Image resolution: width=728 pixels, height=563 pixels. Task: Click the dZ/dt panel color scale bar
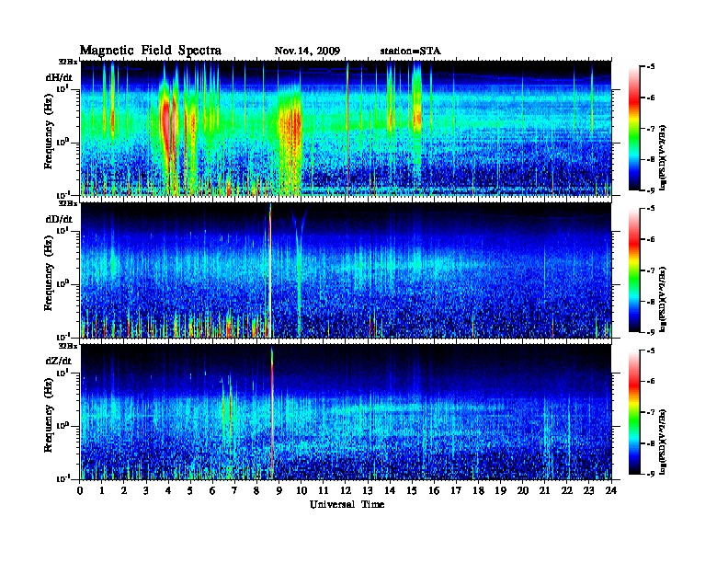coord(634,412)
